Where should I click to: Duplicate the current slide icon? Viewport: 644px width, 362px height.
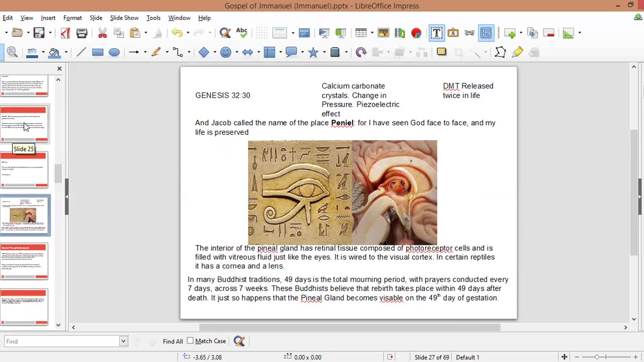pos(532,33)
